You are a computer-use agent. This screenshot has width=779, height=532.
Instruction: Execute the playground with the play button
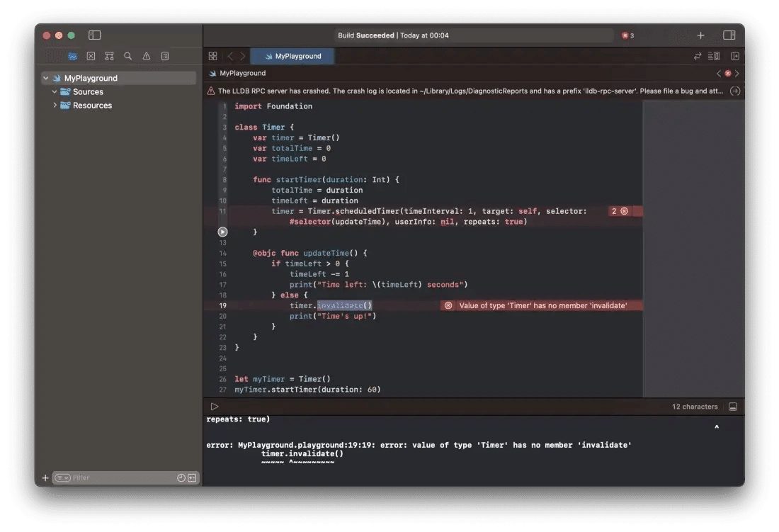click(215, 407)
